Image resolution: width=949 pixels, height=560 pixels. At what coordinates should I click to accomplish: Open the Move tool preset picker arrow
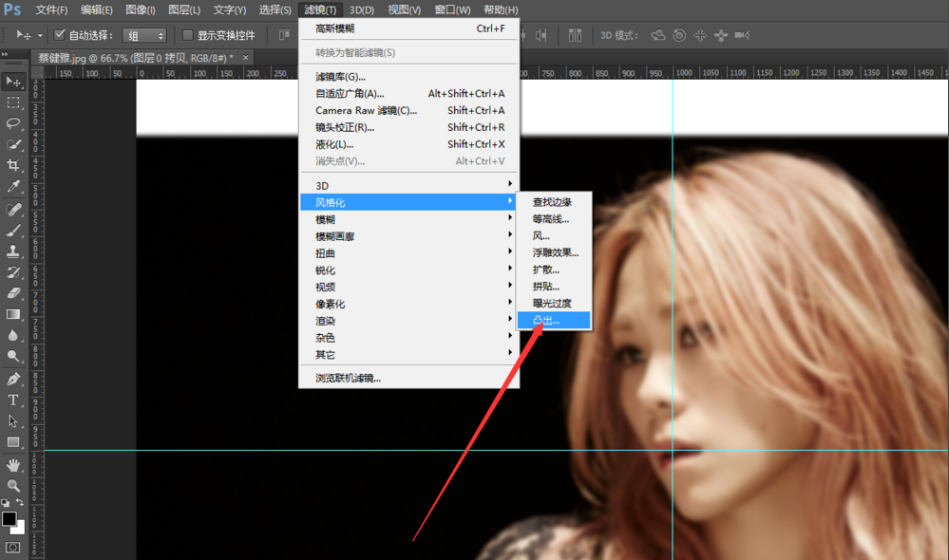40,35
